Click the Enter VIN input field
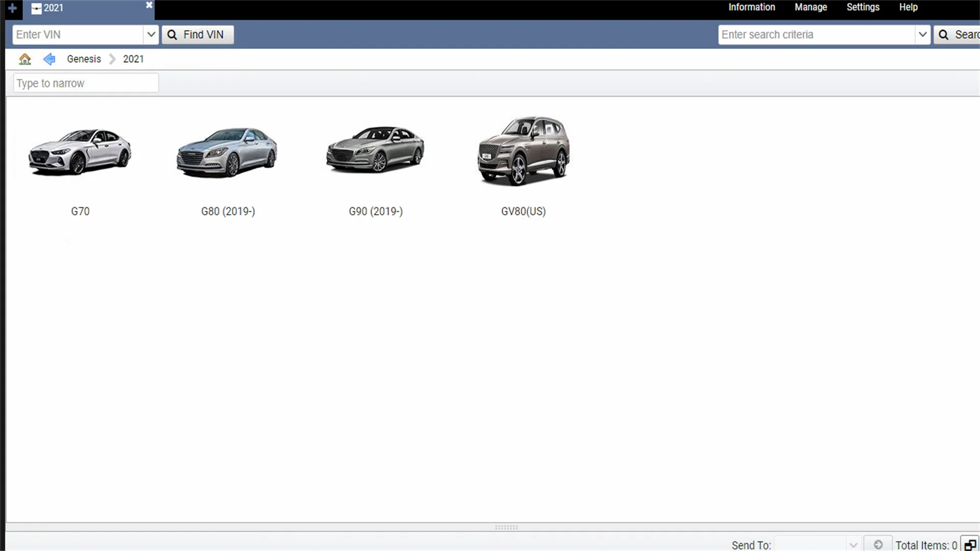The image size is (980, 551). (x=78, y=35)
